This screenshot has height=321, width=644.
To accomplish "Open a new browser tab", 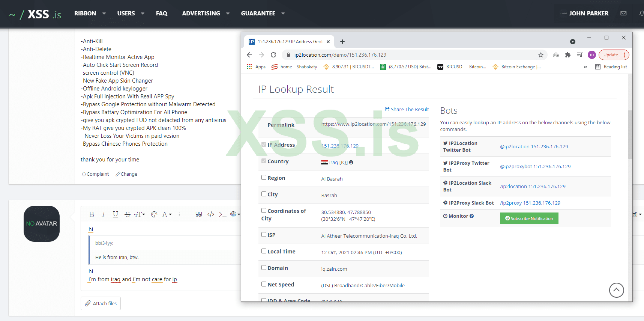I will 342,42.
